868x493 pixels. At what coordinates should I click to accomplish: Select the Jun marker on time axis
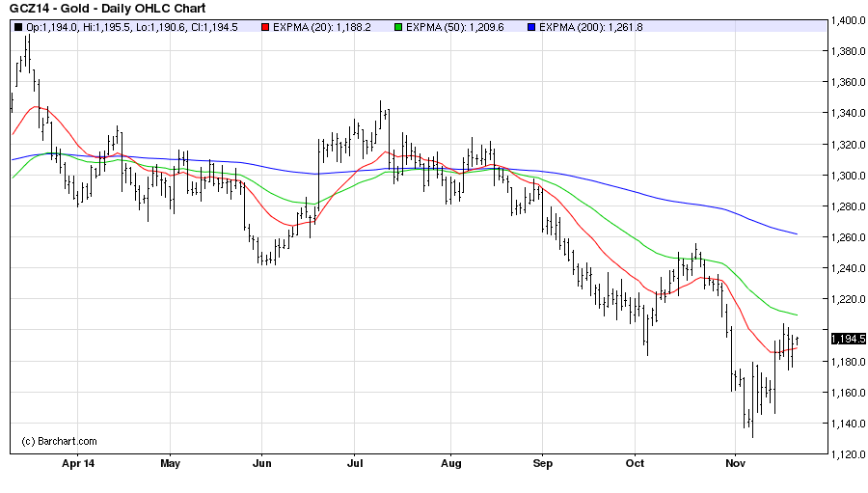click(x=261, y=464)
